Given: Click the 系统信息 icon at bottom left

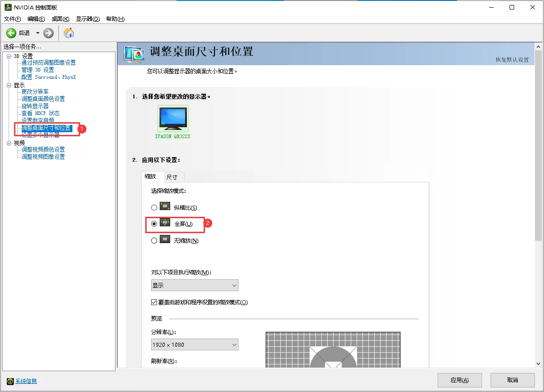Looking at the screenshot, I should (x=10, y=382).
